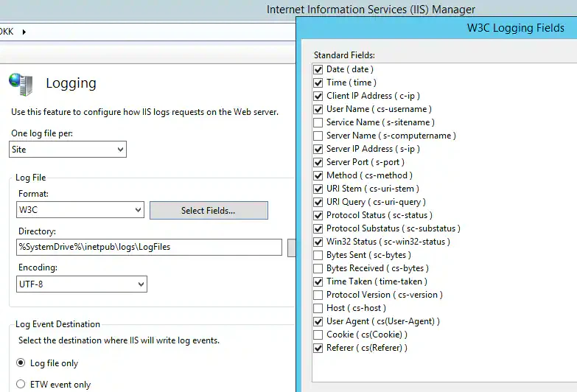This screenshot has height=392, width=577.
Task: Enable the Protocol Version ( cs-version ) checkbox
Action: point(318,295)
